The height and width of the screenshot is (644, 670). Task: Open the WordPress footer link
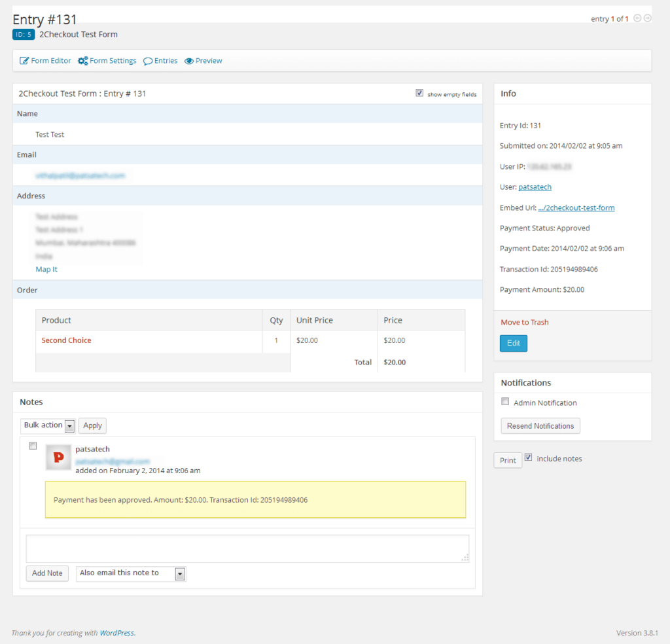(116, 633)
